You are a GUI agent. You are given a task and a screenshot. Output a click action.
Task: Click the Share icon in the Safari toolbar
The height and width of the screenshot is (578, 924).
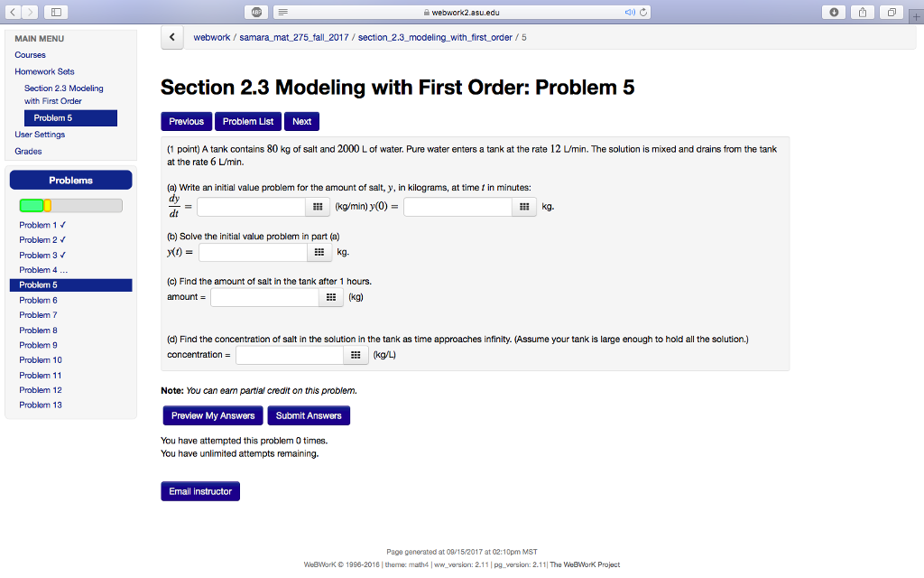pos(861,12)
